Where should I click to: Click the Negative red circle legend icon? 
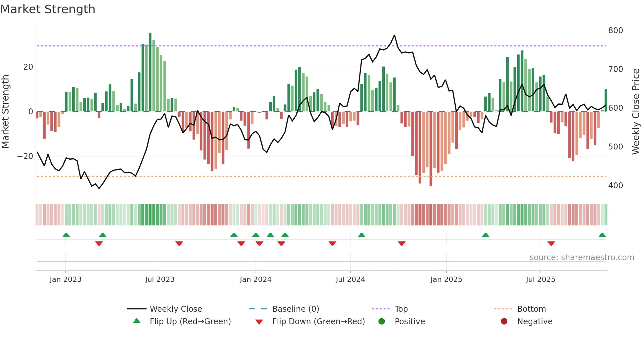(504, 321)
